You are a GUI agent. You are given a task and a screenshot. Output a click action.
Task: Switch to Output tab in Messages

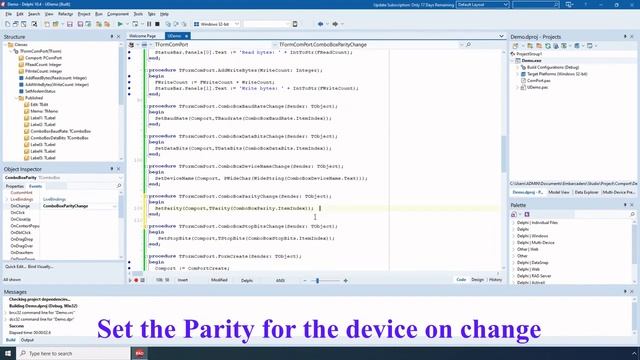coord(27,340)
